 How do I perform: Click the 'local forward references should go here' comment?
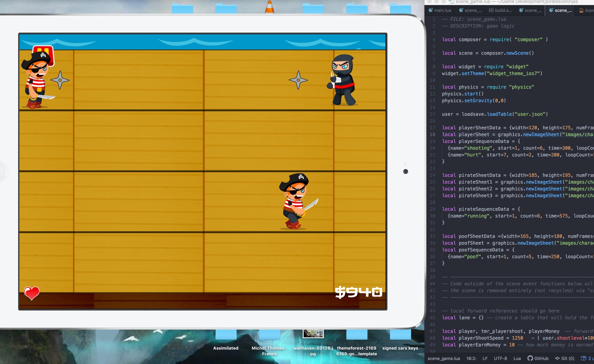pyautogui.click(x=501, y=311)
